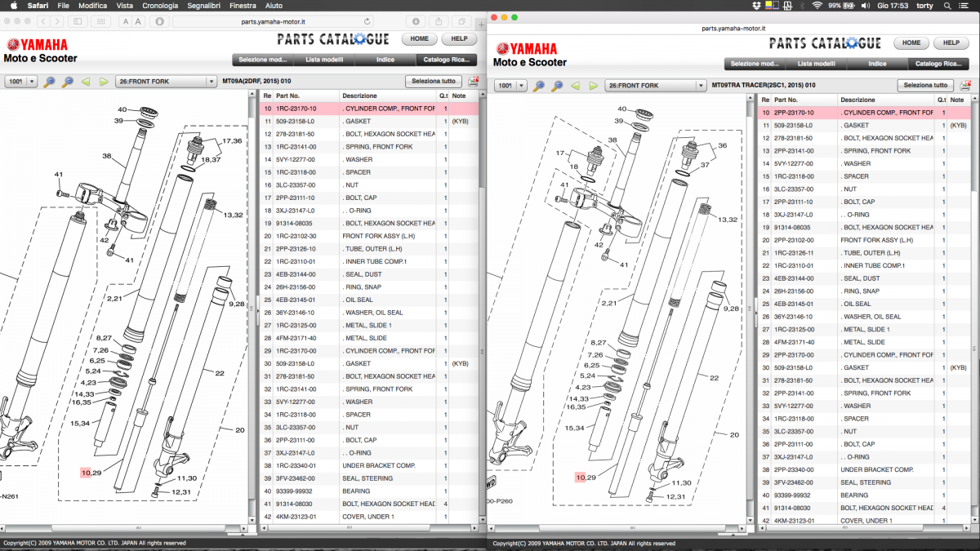Click HELP button in right window

pyautogui.click(x=951, y=42)
